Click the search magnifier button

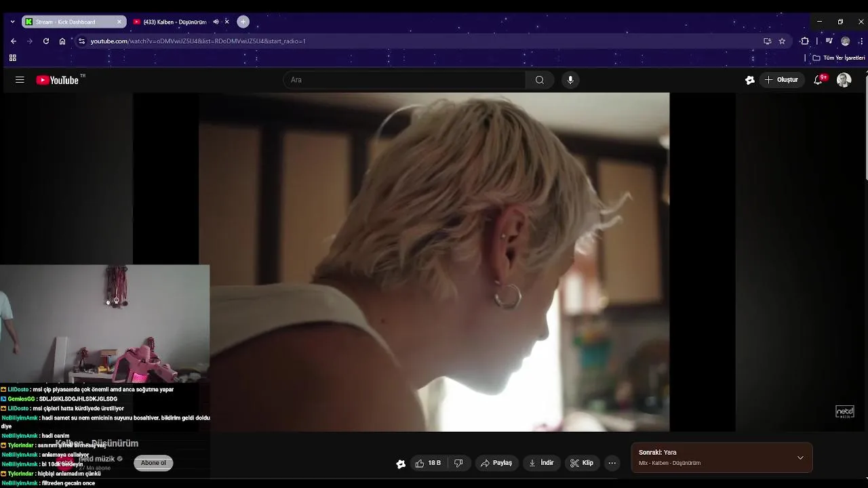[x=539, y=80]
